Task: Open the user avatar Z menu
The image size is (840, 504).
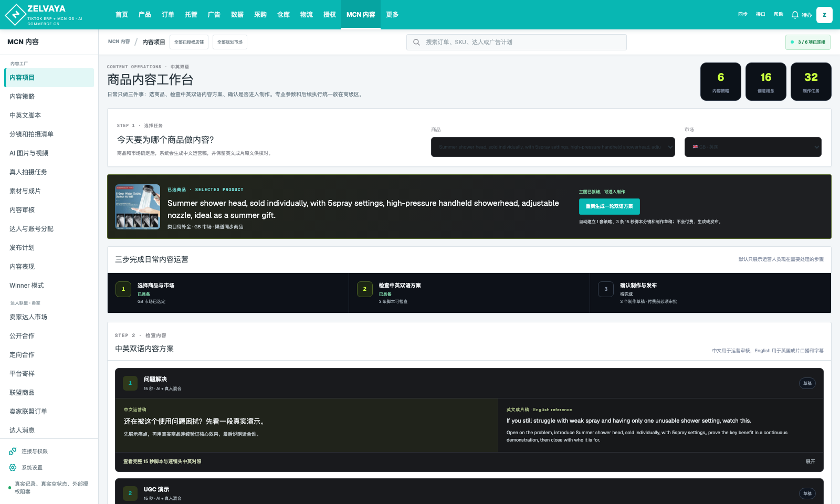Action: [x=824, y=15]
